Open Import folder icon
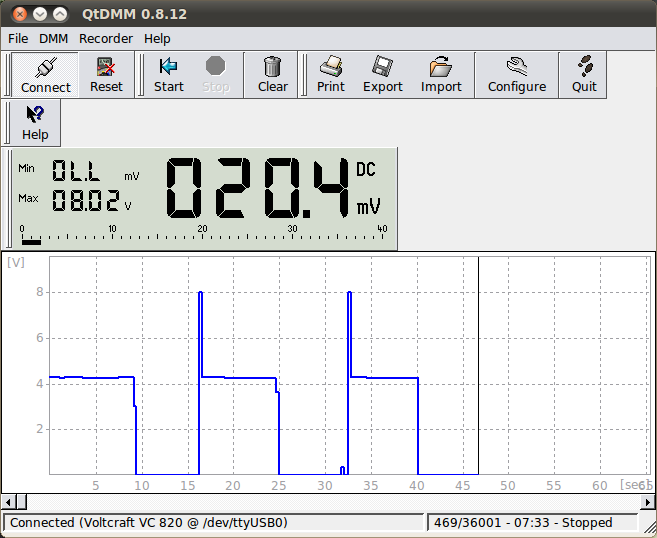Screen dimensions: 657x538 coord(441,68)
